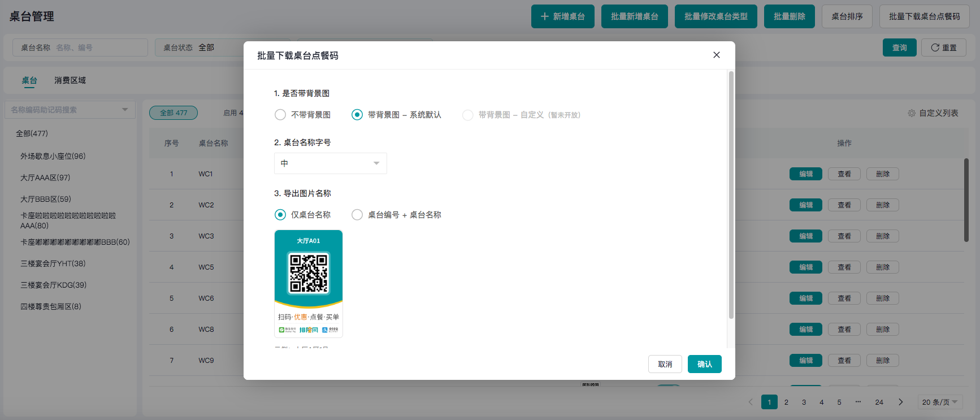Click the 查询 search button
The width and height of the screenshot is (980, 420).
(900, 47)
